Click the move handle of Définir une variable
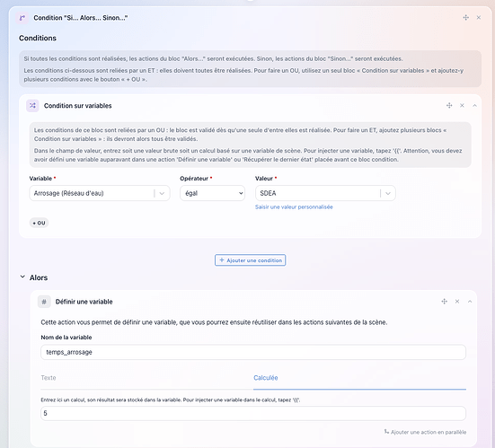495x448 pixels. tap(444, 302)
